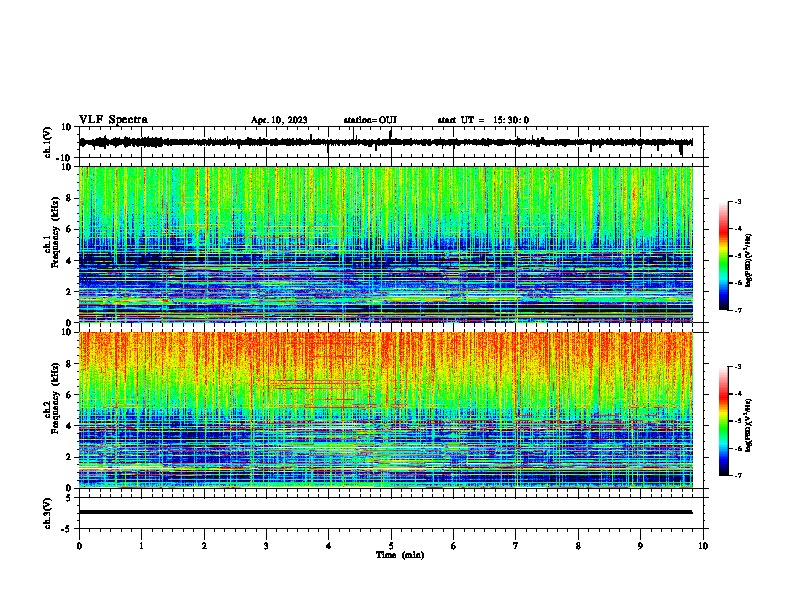Click the ch.2 spectrogram plot
This screenshot has width=792, height=612.
point(386,410)
